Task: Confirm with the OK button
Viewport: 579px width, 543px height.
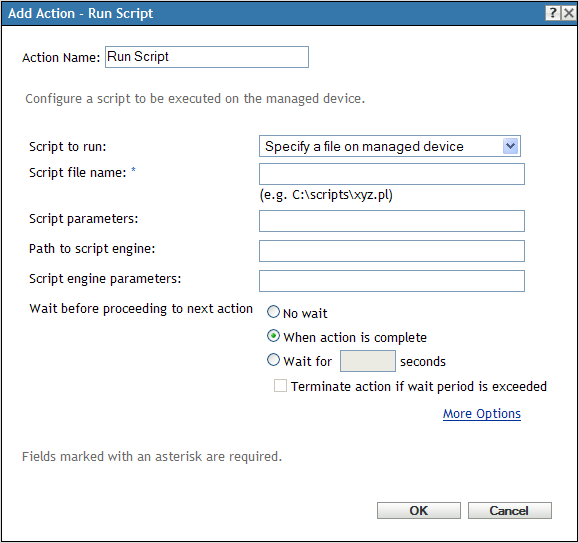Action: point(419,511)
